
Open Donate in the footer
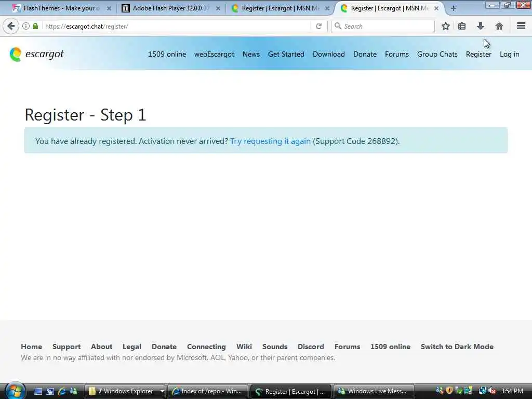tap(164, 347)
